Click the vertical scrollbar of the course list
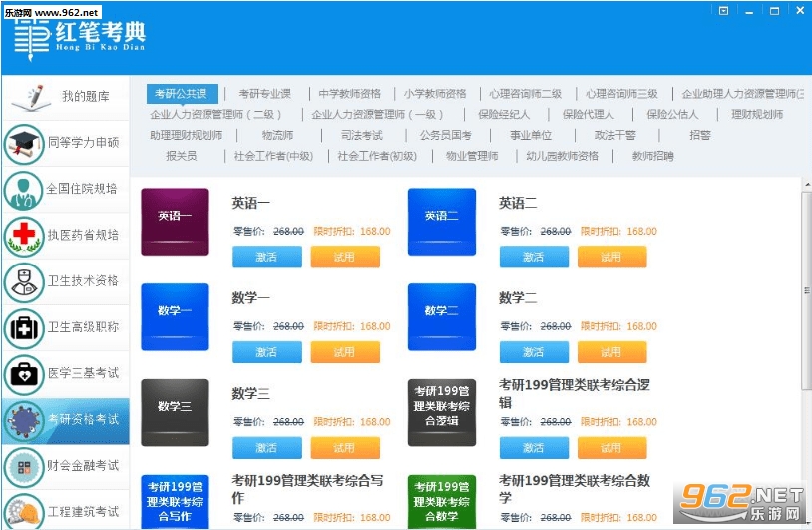 pos(806,290)
